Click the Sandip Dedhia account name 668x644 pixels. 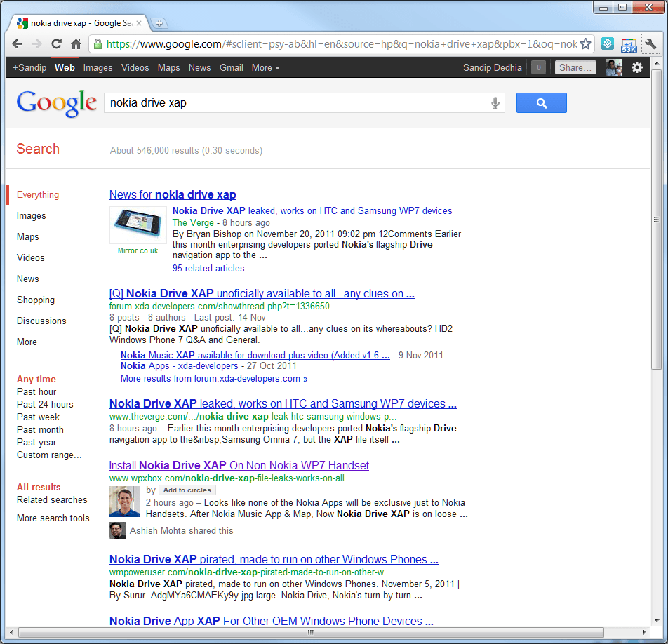(x=492, y=68)
